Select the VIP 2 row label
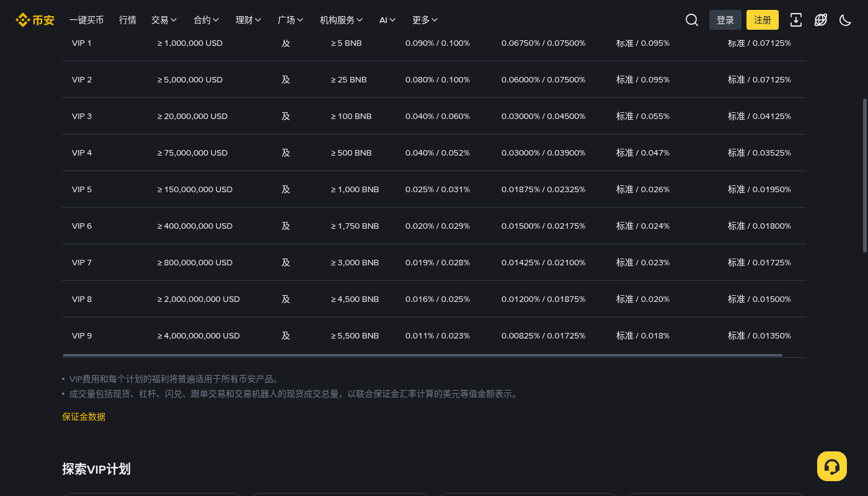 tap(82, 79)
